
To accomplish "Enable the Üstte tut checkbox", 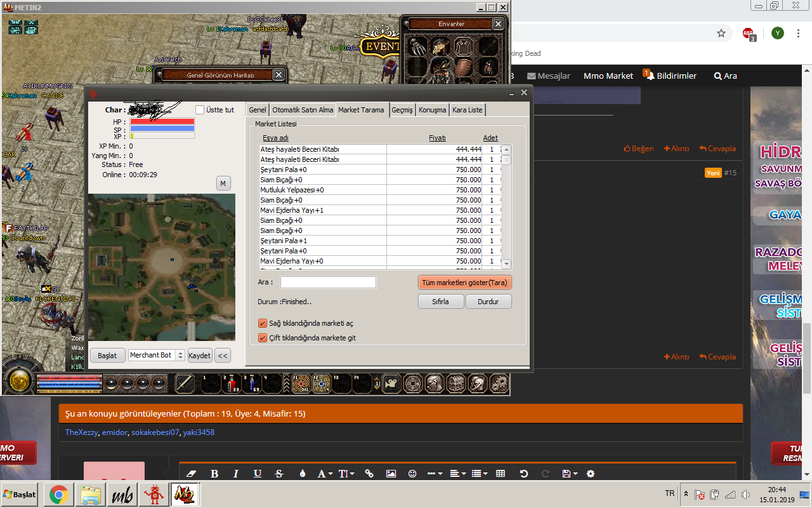I will point(200,110).
